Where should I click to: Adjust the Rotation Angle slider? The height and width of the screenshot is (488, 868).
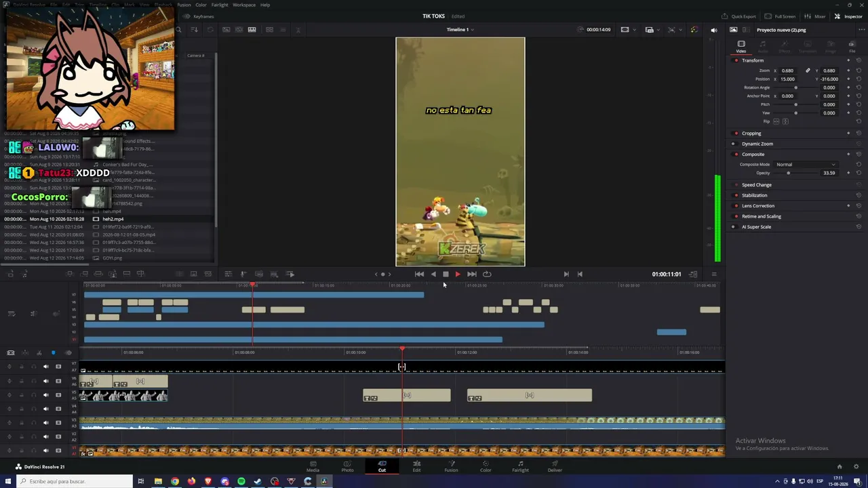tap(795, 87)
